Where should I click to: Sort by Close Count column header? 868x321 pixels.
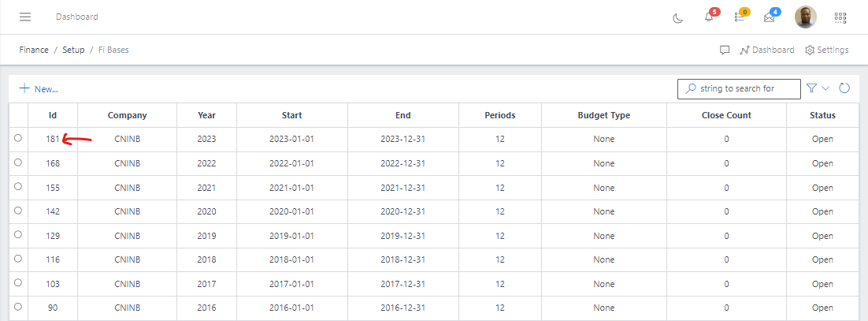point(726,115)
